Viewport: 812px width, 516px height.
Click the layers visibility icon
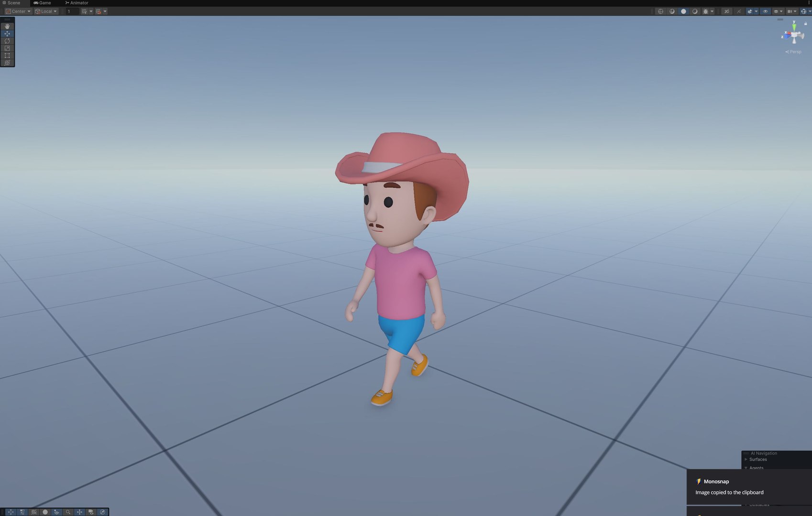pyautogui.click(x=776, y=11)
